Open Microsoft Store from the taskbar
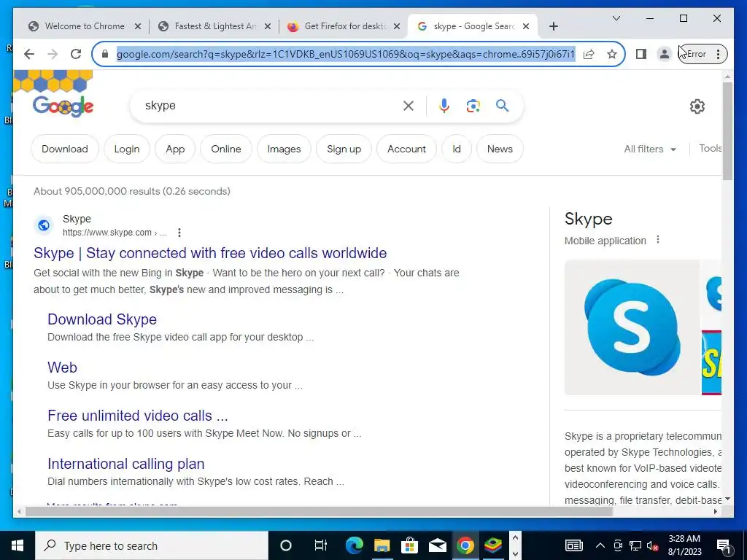Image resolution: width=747 pixels, height=560 pixels. pos(409,545)
